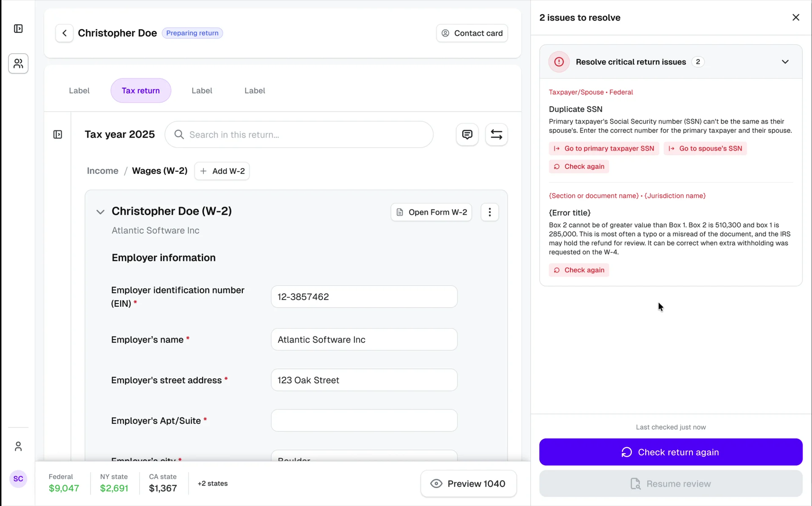Open Preview 1040
812x506 pixels.
469,484
